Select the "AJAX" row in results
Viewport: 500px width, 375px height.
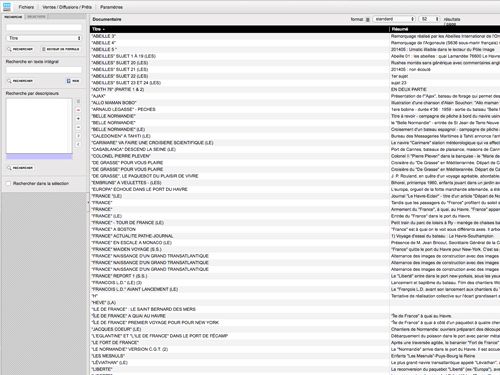pyautogui.click(x=295, y=96)
